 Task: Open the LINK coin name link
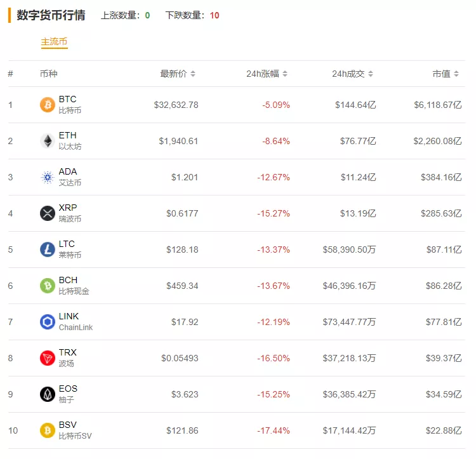(x=69, y=316)
